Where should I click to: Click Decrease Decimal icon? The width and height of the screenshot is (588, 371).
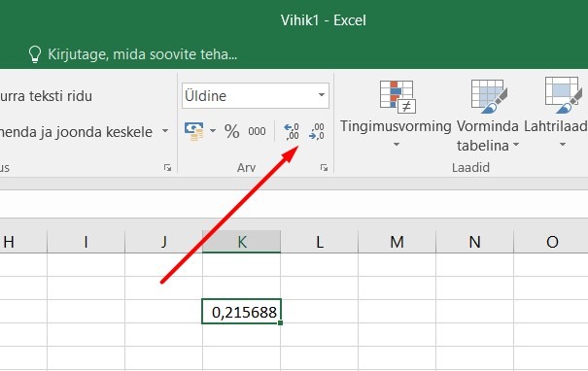[317, 131]
